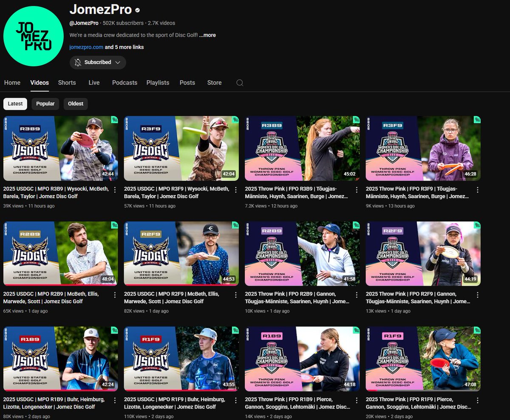Viewport: 510px width, 420px height.
Task: Play the USDGC R3B9 thumbnail, 42:44
Action: point(61,148)
